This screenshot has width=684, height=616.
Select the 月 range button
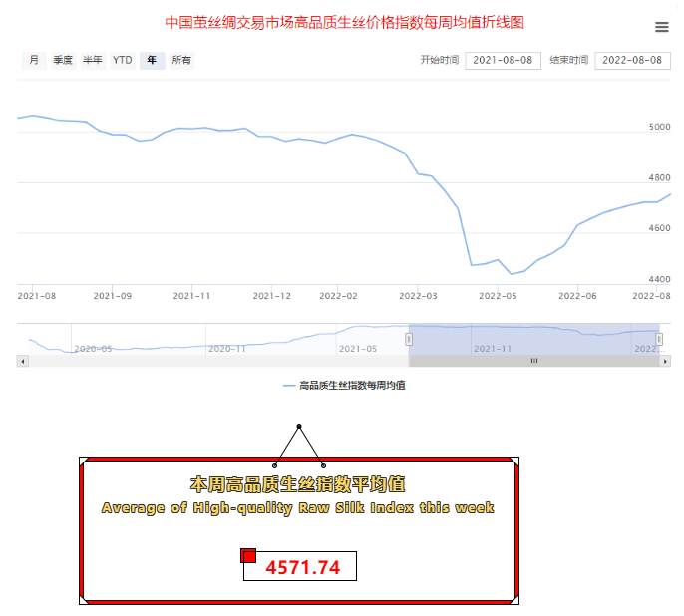pyautogui.click(x=34, y=61)
